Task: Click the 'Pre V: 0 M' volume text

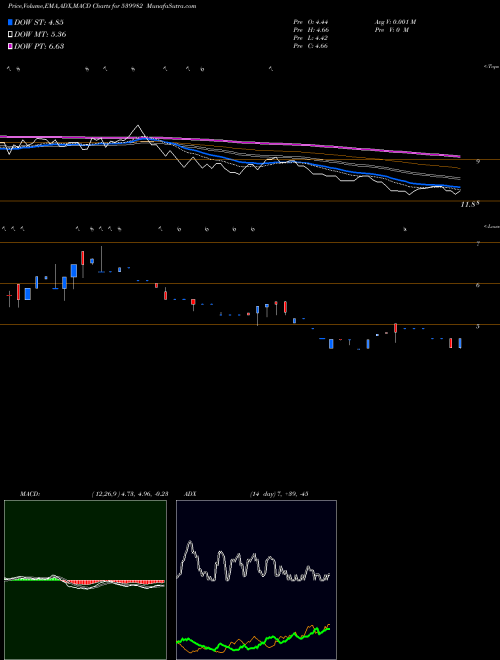Action: pos(391,30)
